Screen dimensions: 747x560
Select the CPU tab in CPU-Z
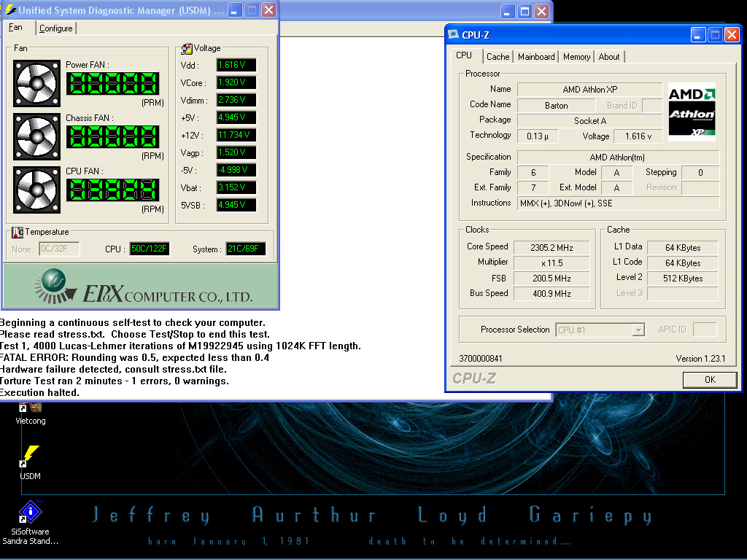tap(464, 55)
